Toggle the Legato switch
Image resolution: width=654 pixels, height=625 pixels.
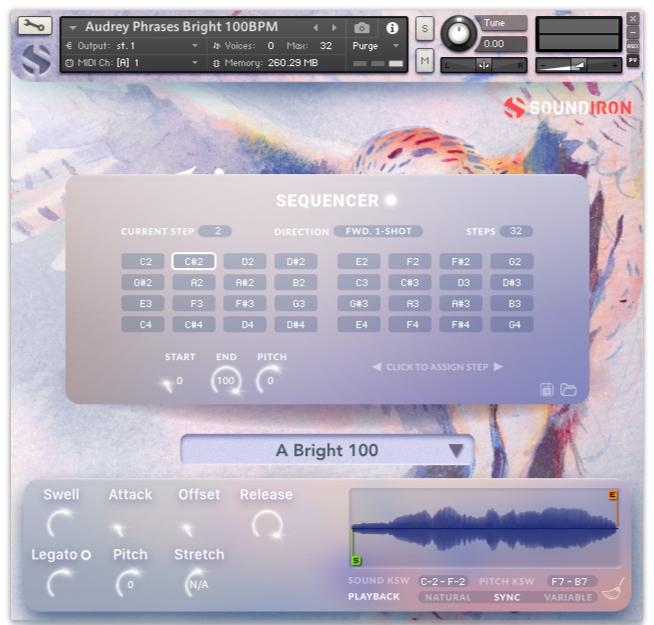click(86, 555)
